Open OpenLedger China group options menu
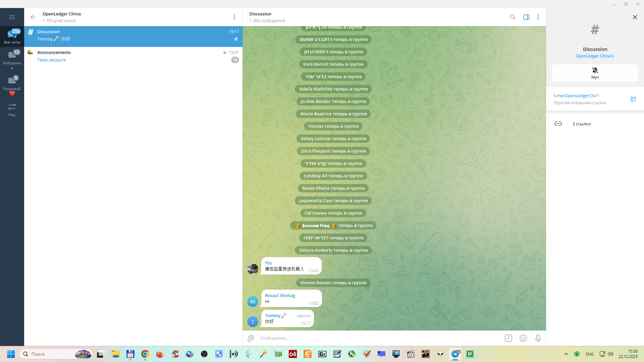 click(x=234, y=17)
